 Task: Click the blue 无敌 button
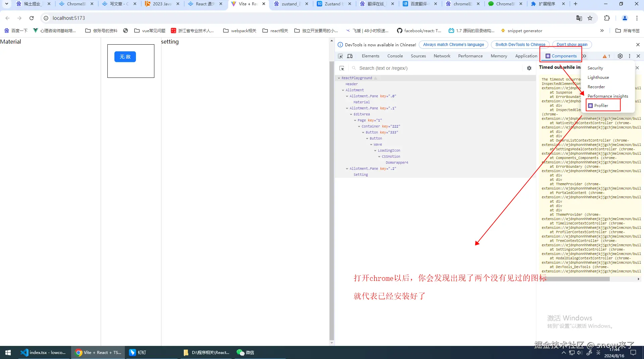pyautogui.click(x=125, y=57)
